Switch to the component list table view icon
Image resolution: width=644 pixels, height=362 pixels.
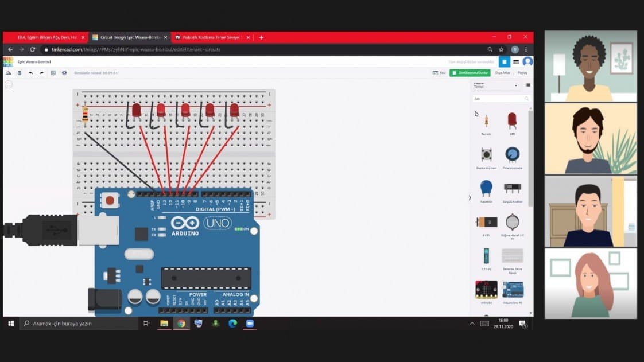[x=516, y=61]
